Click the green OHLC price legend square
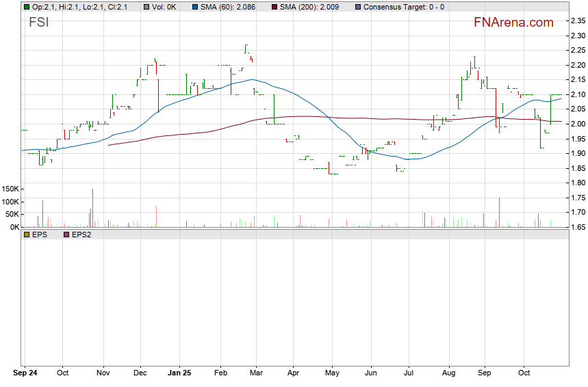This screenshot has height=387, width=588. (27, 7)
